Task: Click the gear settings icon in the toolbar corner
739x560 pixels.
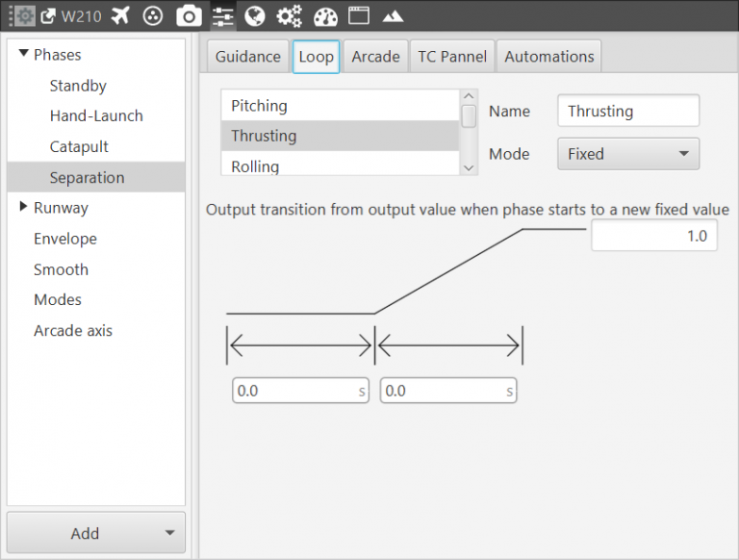Action: click(24, 16)
